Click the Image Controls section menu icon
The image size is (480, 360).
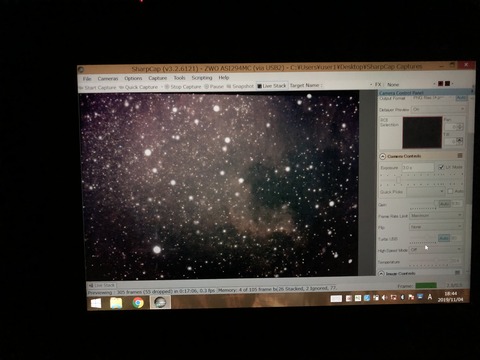click(x=457, y=273)
